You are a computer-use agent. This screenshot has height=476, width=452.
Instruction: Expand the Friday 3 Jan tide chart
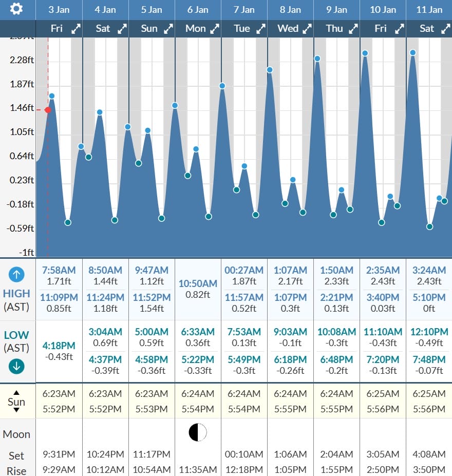76,29
